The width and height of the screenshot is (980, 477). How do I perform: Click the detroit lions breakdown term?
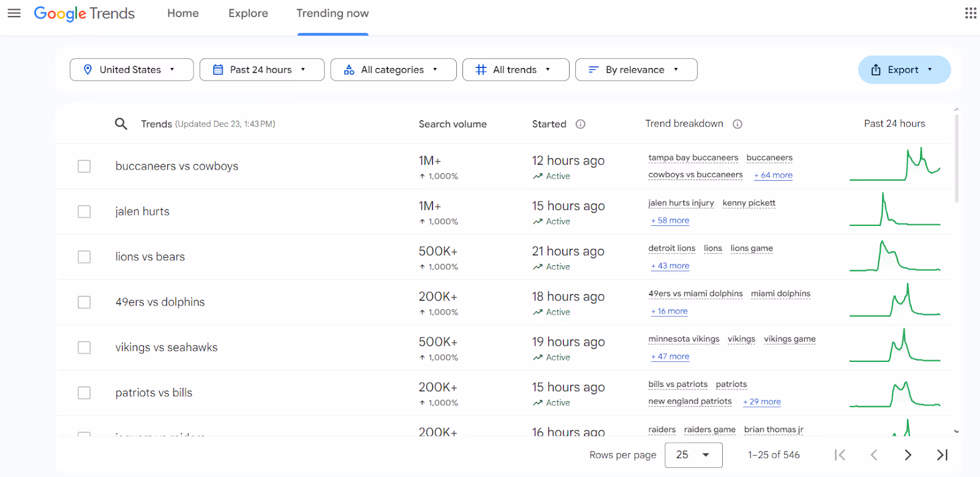[672, 249]
